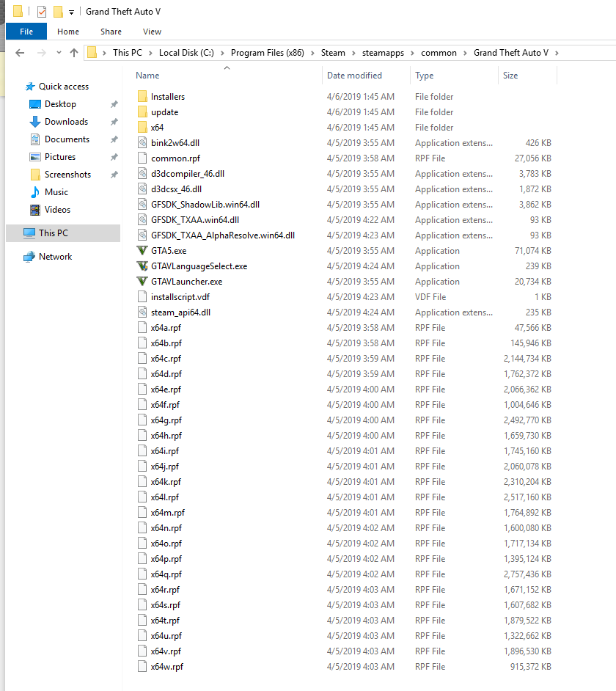Click the Forward navigation arrow
The height and width of the screenshot is (691, 616).
click(41, 53)
